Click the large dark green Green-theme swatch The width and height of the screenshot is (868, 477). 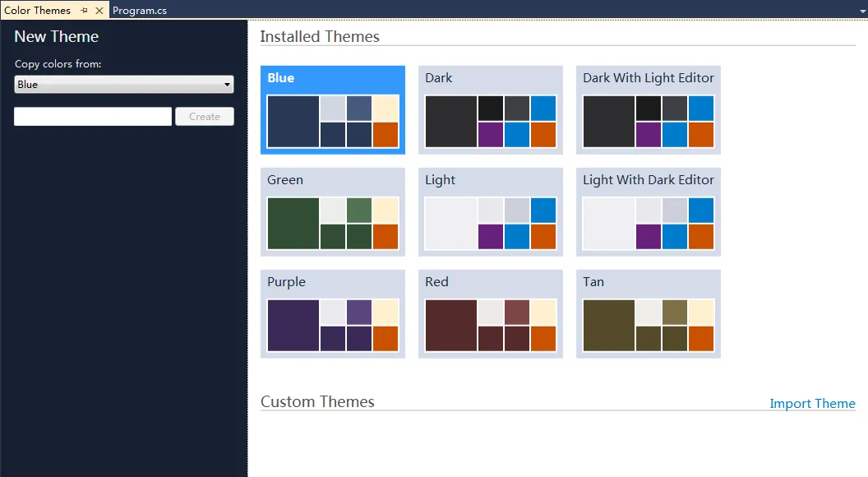click(x=293, y=223)
